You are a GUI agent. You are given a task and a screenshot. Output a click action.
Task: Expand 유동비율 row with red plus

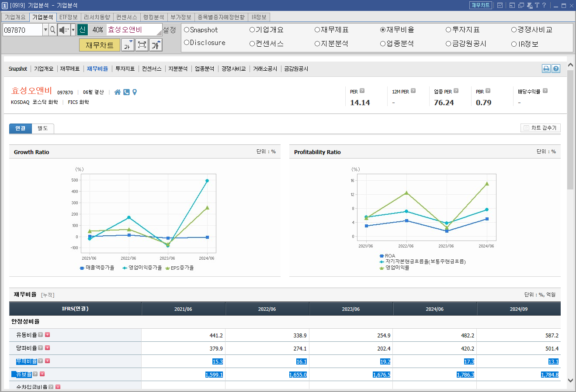(48, 335)
